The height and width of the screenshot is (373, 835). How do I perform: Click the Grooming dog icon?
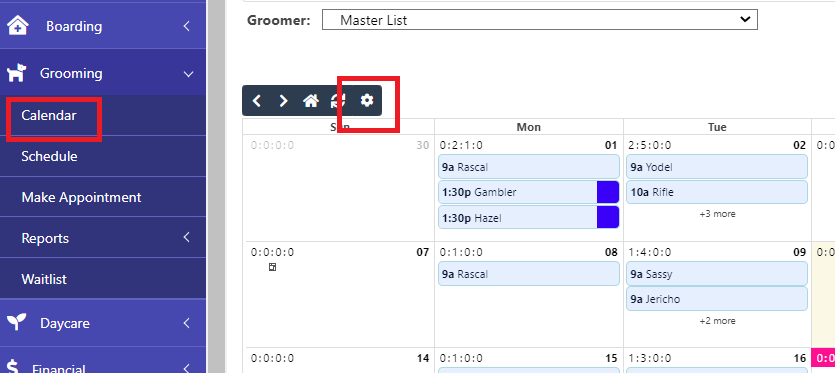pyautogui.click(x=18, y=73)
